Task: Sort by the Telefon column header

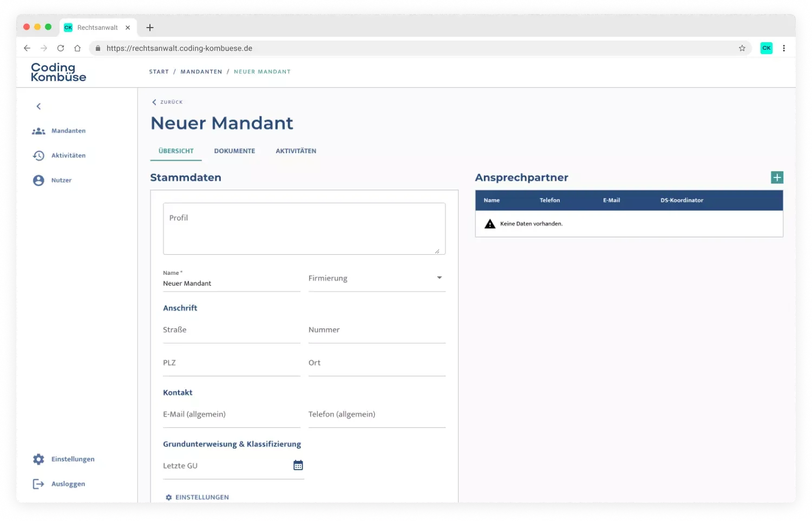Action: coord(549,200)
